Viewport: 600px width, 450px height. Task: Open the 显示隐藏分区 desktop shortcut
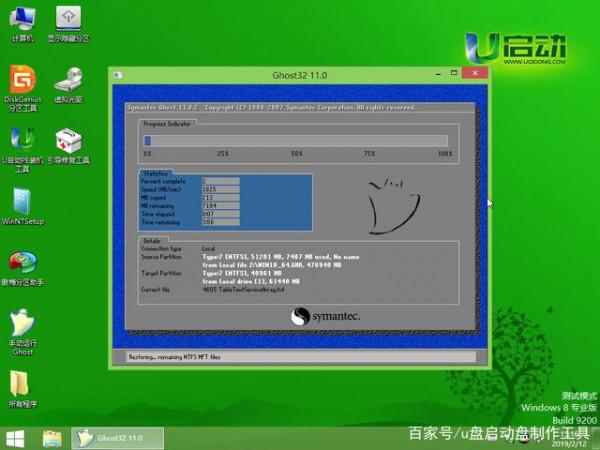[x=68, y=20]
